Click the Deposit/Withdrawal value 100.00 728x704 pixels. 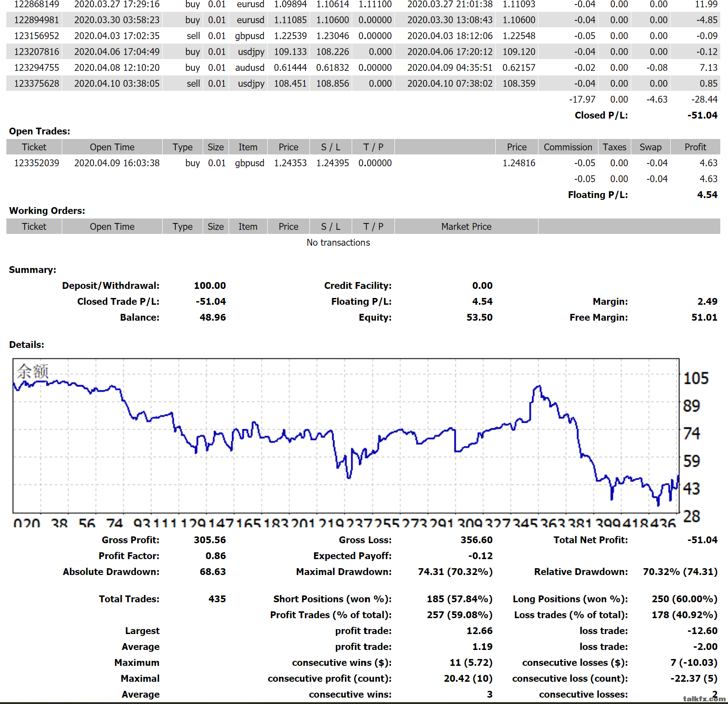coord(209,286)
